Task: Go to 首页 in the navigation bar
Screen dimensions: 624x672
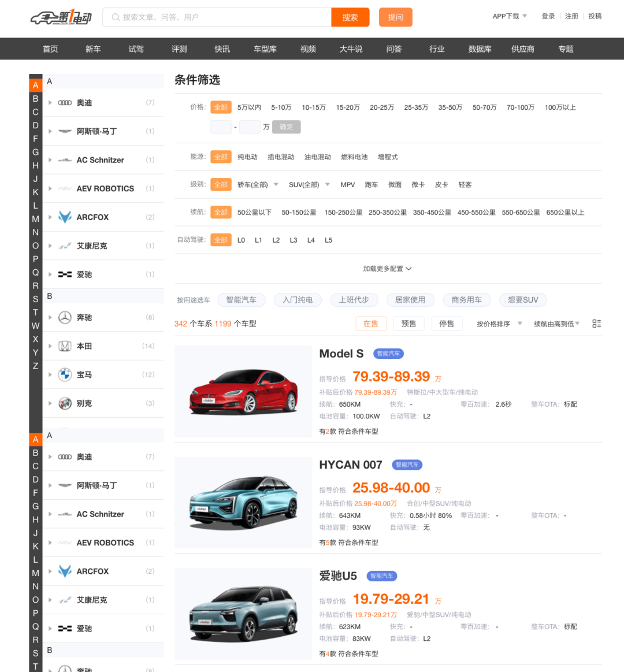Action: click(x=50, y=49)
